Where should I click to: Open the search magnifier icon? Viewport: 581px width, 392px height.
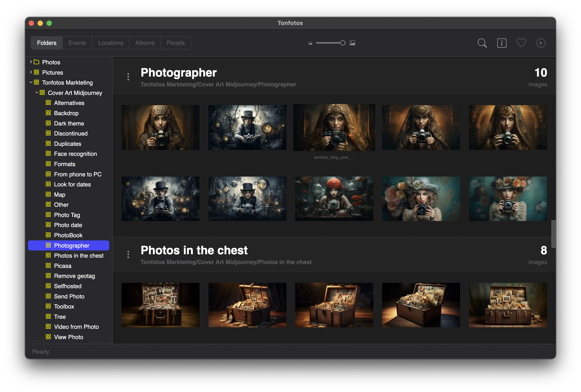(x=482, y=43)
